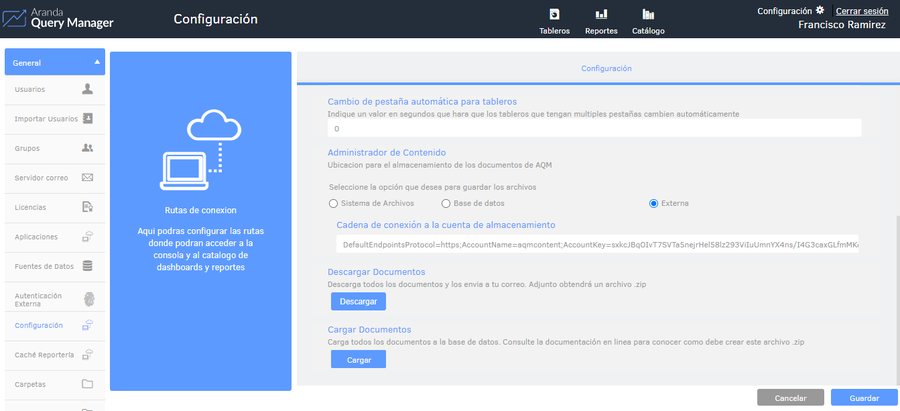This screenshot has height=411, width=900.
Task: Open the Reportes chart icon
Action: click(601, 14)
